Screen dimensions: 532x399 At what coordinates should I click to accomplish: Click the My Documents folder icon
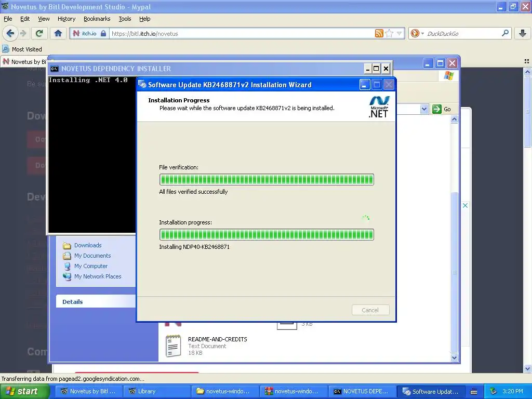(x=67, y=256)
